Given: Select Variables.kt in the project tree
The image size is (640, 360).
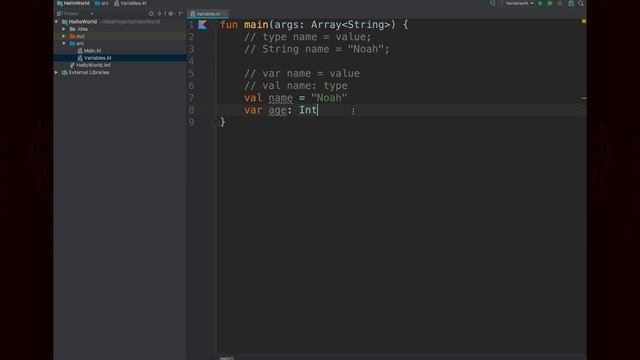Looking at the screenshot, I should tap(94, 58).
